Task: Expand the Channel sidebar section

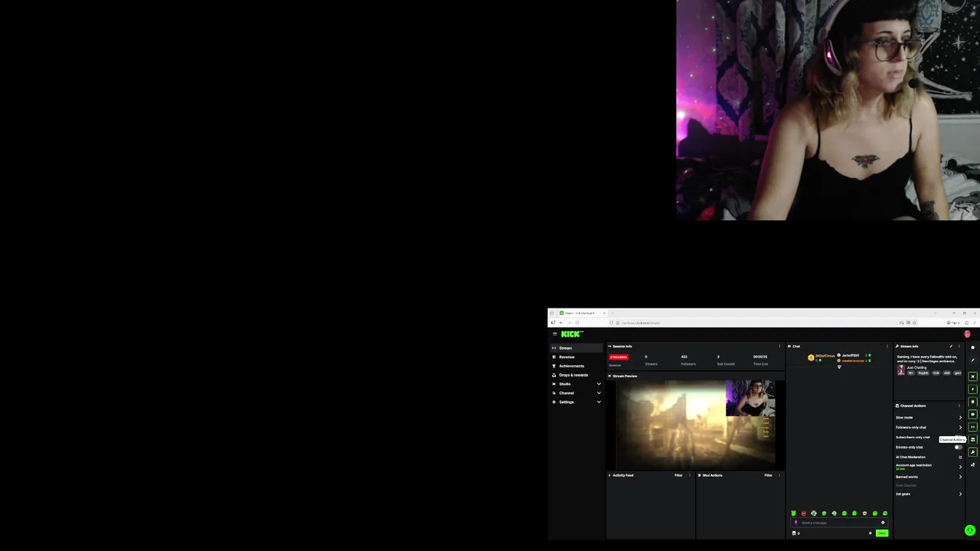Action: click(x=576, y=393)
